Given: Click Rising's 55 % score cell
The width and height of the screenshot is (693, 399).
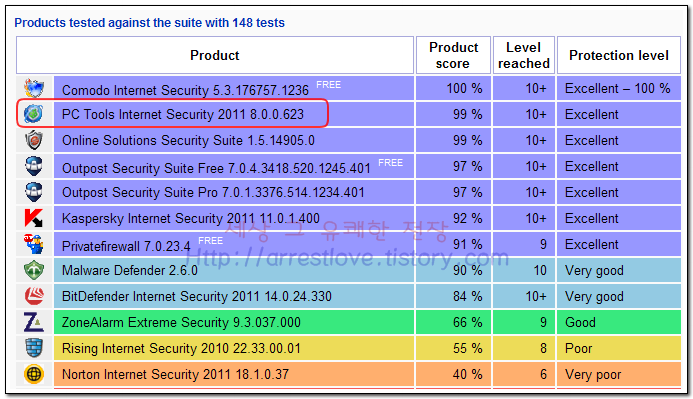Looking at the screenshot, I should [x=453, y=349].
